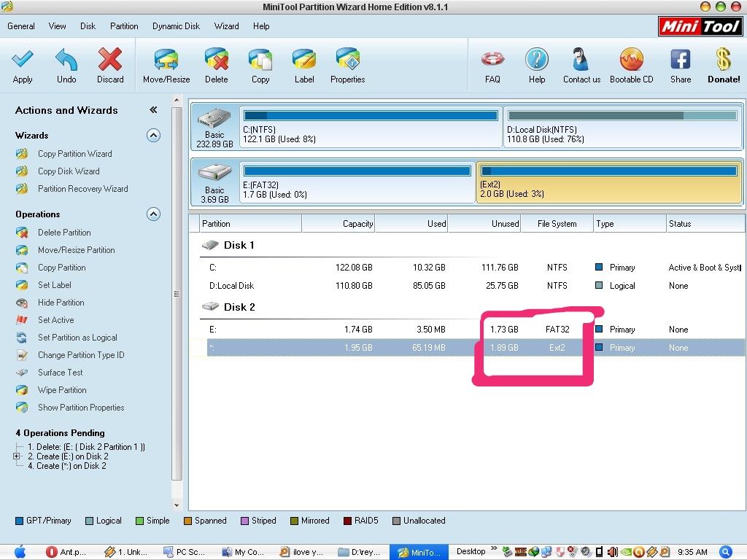Click Wipe Partition in Operations

[62, 390]
